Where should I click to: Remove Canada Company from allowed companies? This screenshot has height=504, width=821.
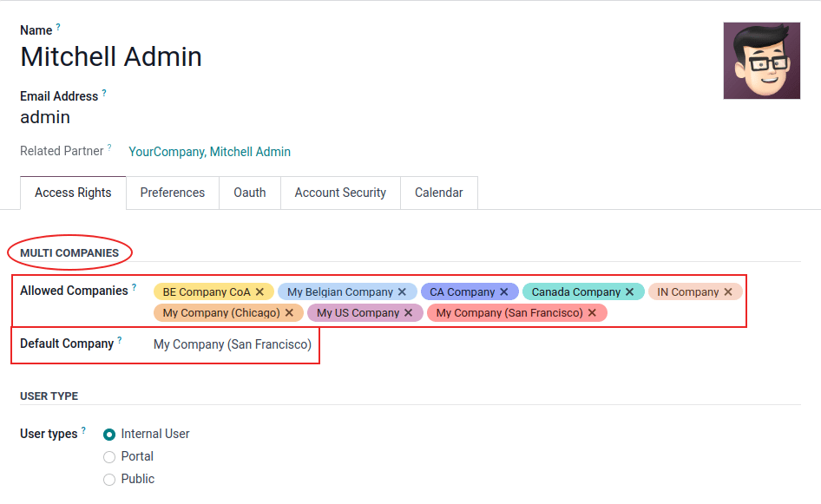point(630,292)
